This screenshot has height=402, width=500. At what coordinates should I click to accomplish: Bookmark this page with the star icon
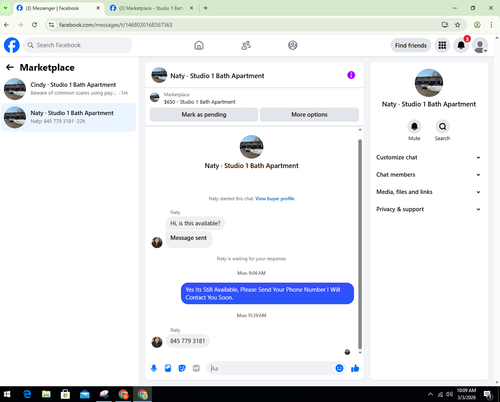pyautogui.click(x=458, y=25)
